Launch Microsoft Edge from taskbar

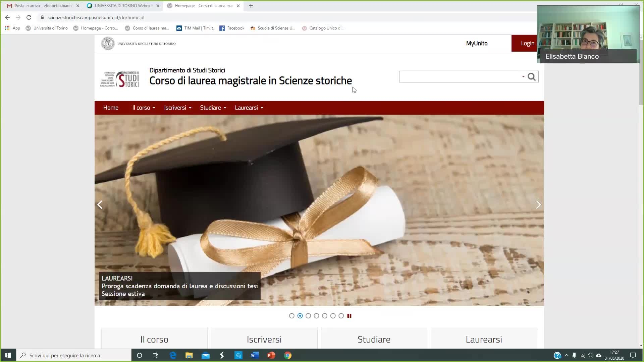(x=173, y=355)
